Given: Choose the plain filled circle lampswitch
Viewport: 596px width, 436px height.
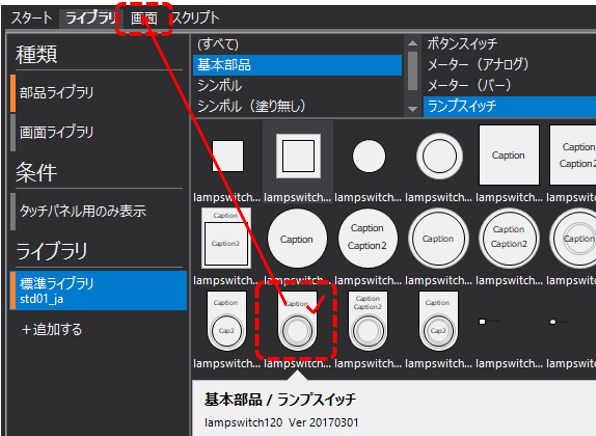Looking at the screenshot, I should 369,156.
